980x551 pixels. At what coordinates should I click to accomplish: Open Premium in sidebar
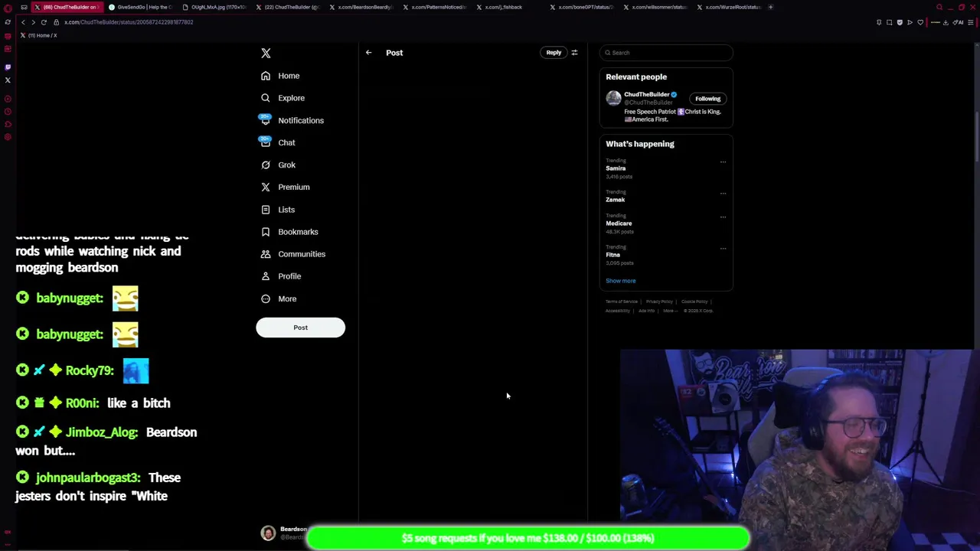pyautogui.click(x=285, y=187)
